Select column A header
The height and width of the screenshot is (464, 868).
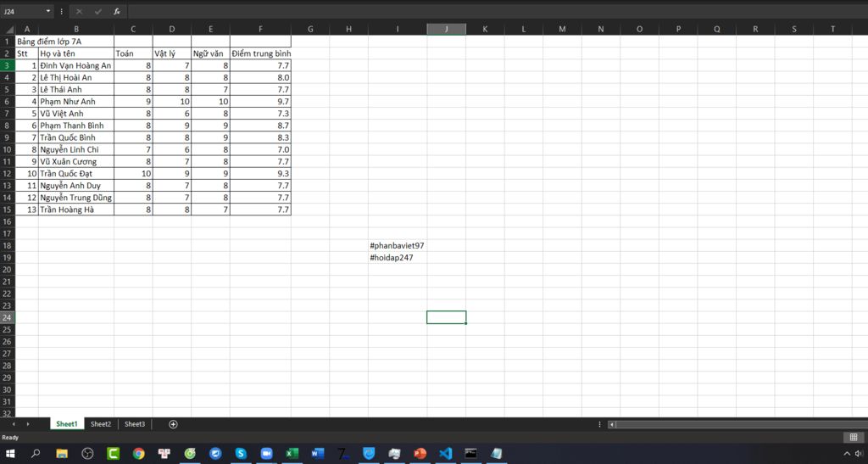pyautogui.click(x=26, y=30)
